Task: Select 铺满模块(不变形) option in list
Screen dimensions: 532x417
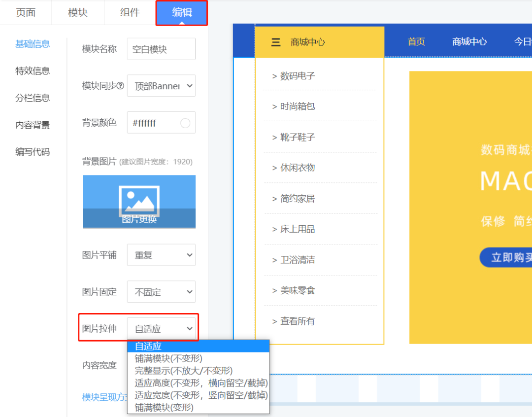Action: (168, 358)
